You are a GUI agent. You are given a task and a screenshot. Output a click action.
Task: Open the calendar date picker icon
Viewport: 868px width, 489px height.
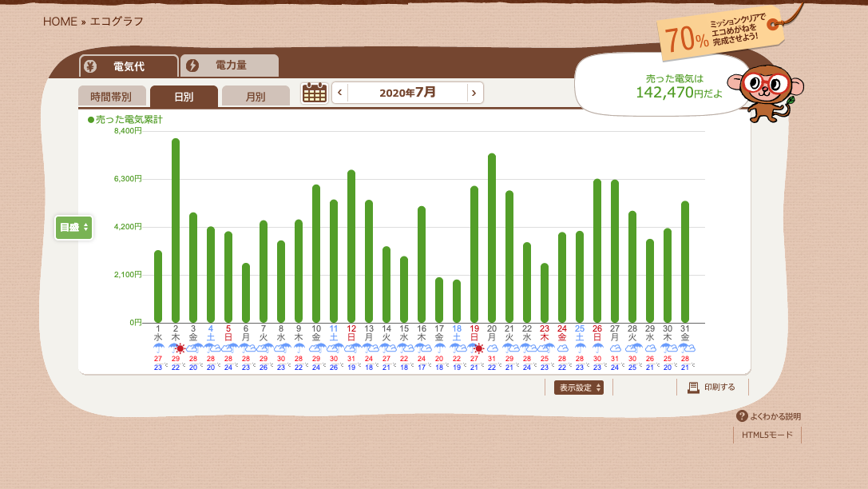pyautogui.click(x=315, y=93)
